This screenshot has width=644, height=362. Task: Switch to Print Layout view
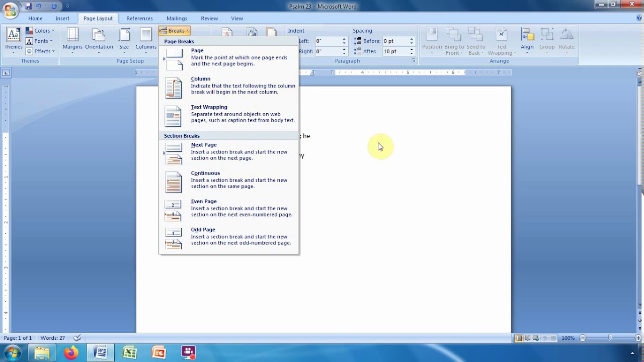(519, 338)
